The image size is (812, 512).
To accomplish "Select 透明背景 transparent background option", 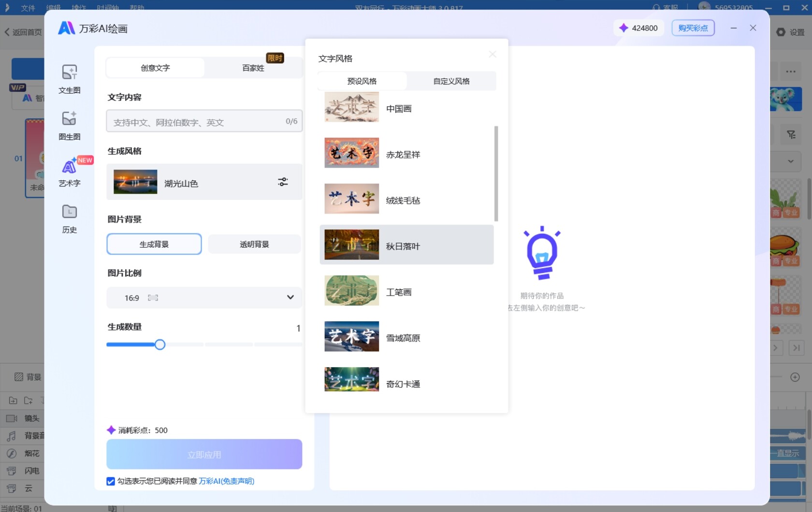I will (x=255, y=244).
